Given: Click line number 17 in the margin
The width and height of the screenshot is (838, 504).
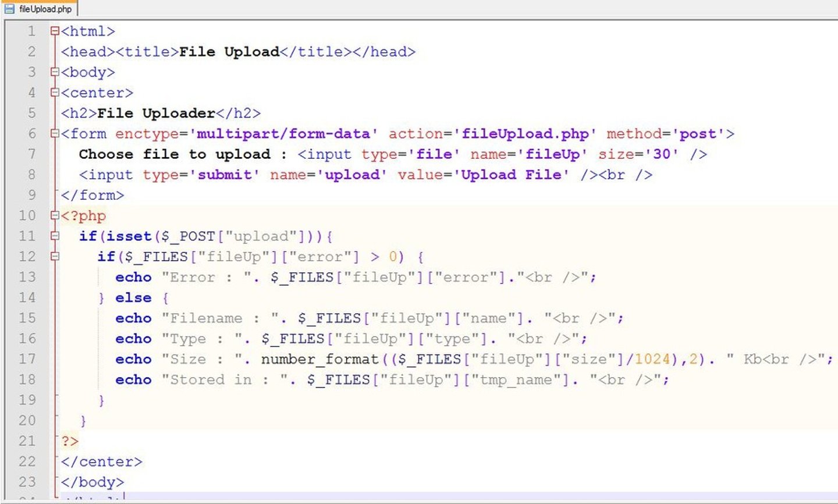Looking at the screenshot, I should point(27,359).
